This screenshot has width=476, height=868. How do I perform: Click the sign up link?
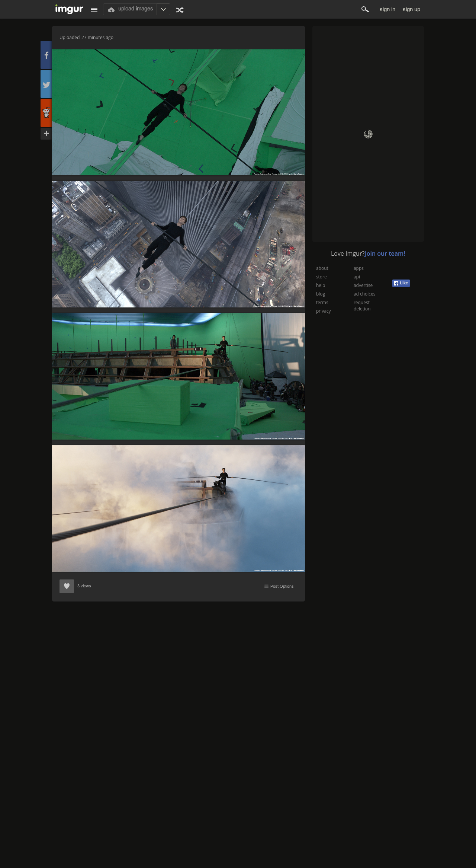pos(411,9)
